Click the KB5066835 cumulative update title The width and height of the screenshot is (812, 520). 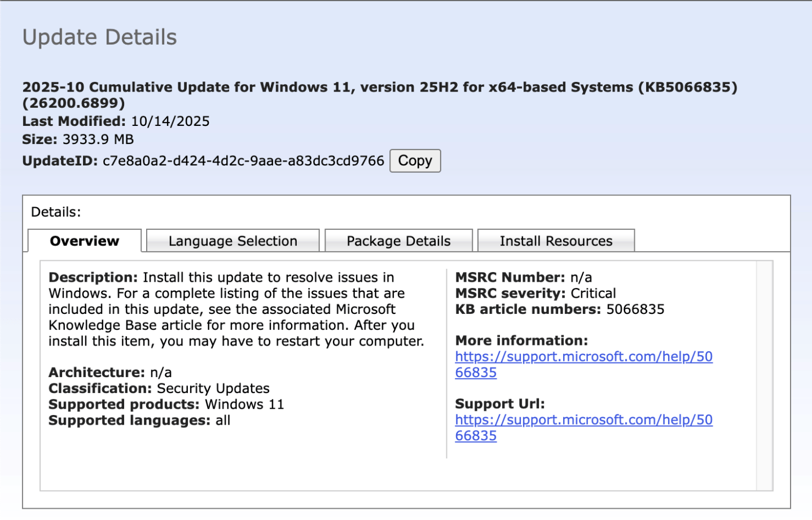tap(380, 95)
